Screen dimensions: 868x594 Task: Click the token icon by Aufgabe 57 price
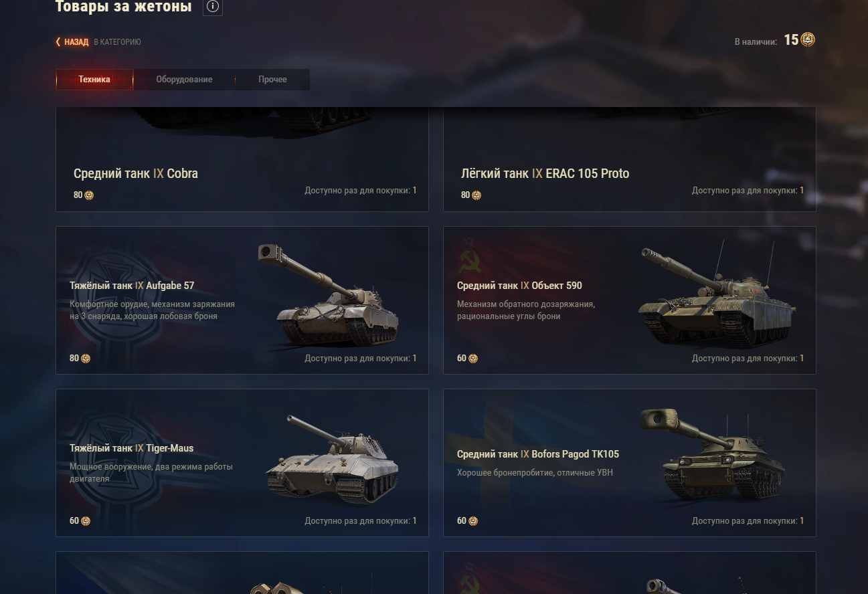86,359
